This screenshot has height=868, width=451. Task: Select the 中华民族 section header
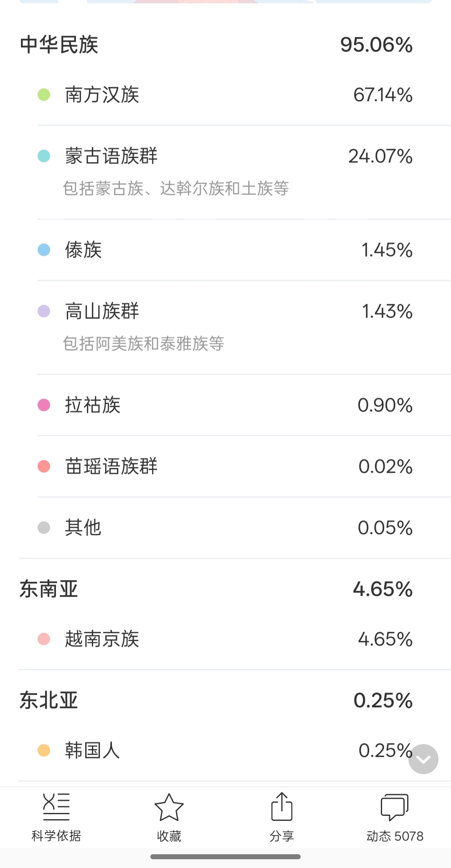click(59, 45)
